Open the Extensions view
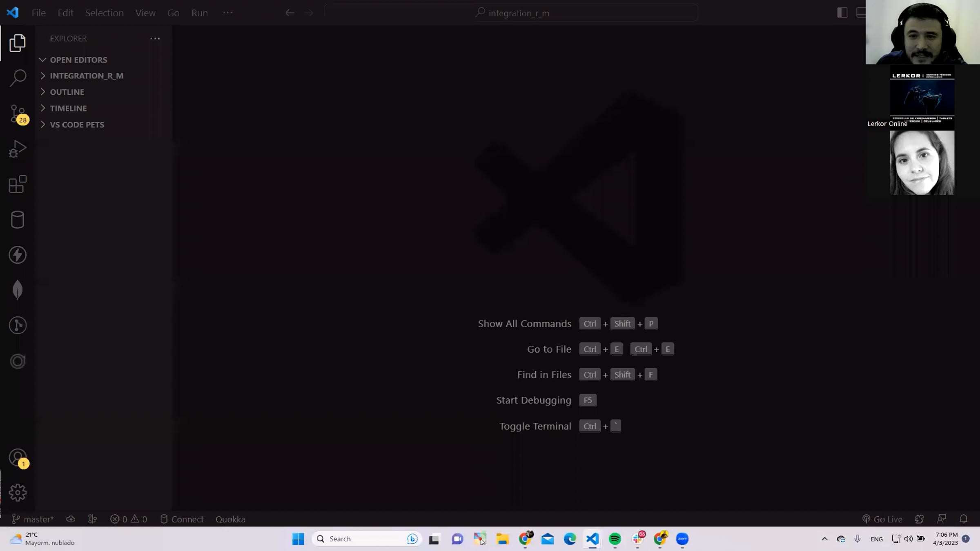Viewport: 980px width, 551px height. point(18,184)
